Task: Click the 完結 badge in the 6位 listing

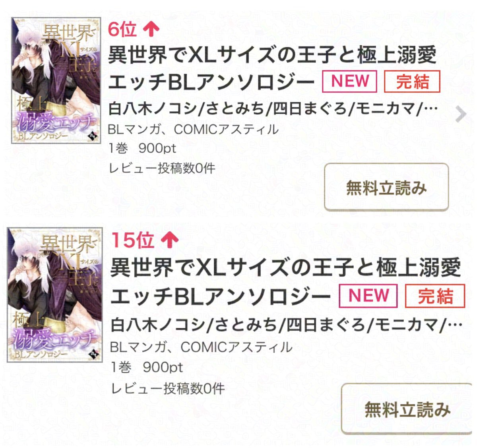Action: [x=412, y=81]
